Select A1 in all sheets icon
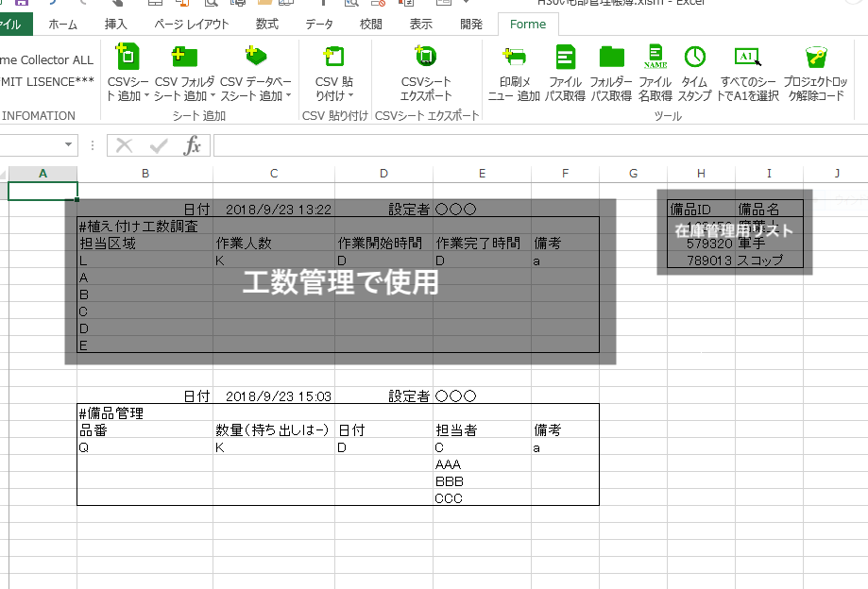This screenshot has width=868, height=589. click(748, 56)
